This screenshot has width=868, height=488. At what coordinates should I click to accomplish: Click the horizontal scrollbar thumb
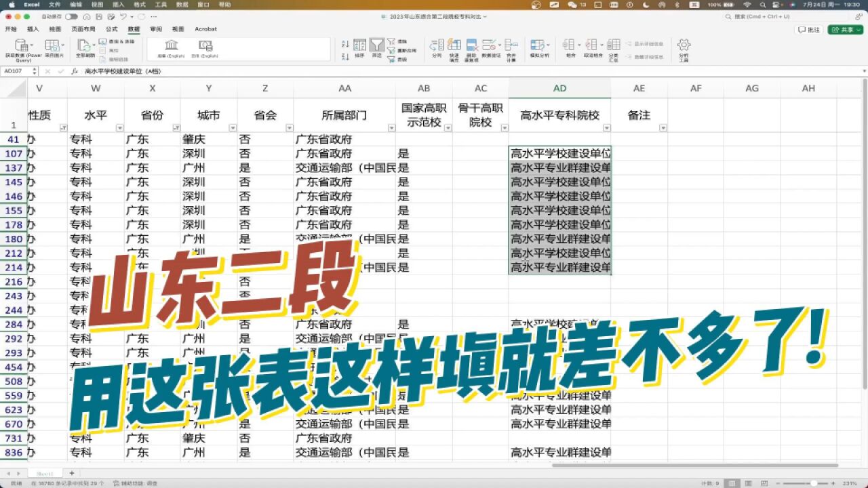695,466
